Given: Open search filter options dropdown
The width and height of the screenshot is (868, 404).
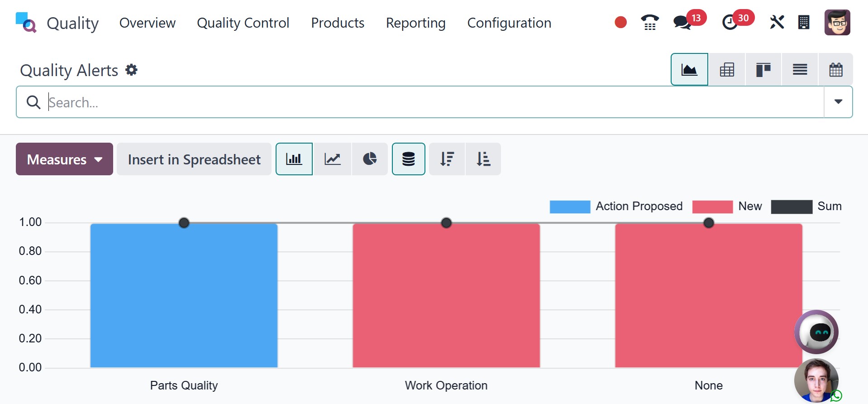Looking at the screenshot, I should click(x=838, y=102).
